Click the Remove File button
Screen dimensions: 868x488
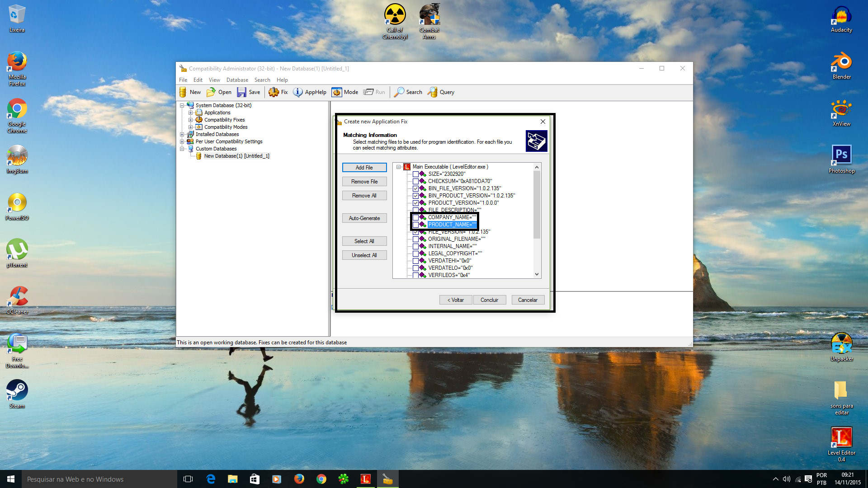(x=364, y=182)
